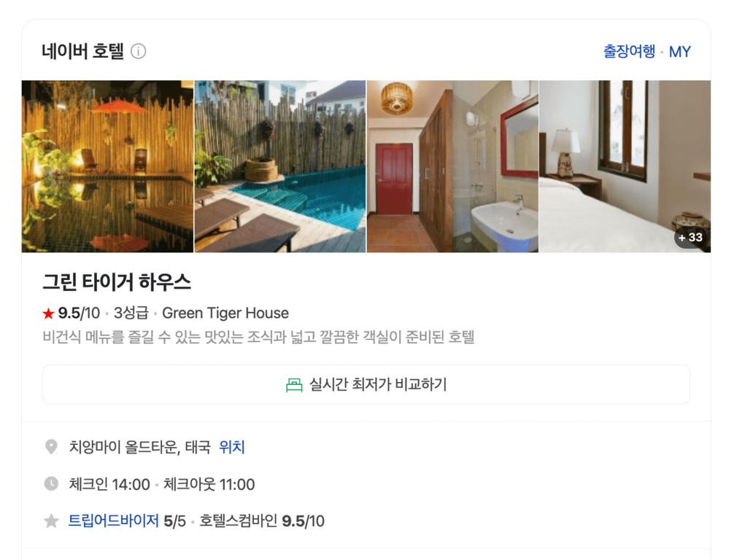Open the 위치 location link

pos(231,447)
